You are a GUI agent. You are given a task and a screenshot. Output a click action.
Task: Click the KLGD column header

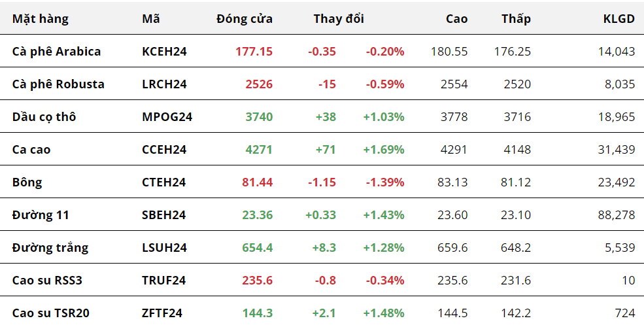(x=619, y=19)
